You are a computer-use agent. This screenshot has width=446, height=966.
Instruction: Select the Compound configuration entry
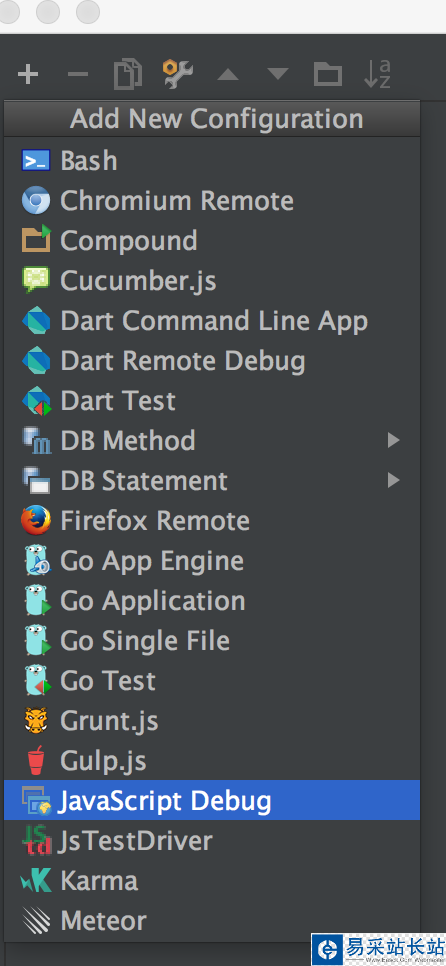click(212, 241)
